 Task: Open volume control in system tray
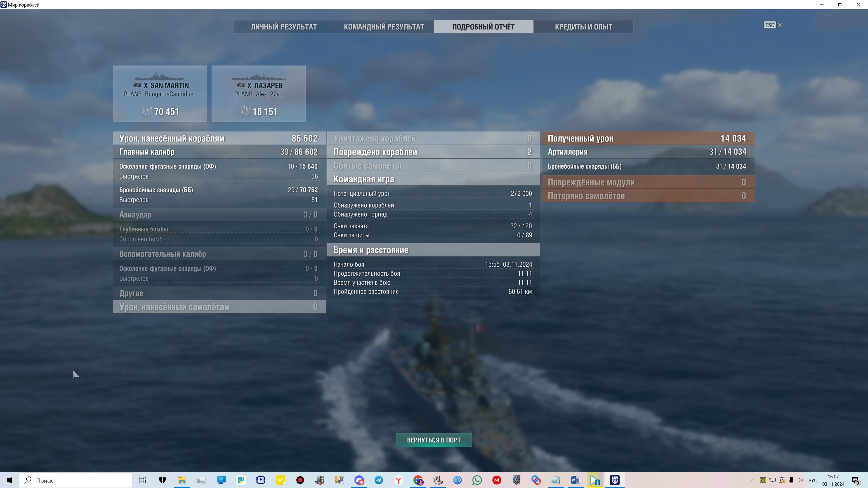point(801,480)
